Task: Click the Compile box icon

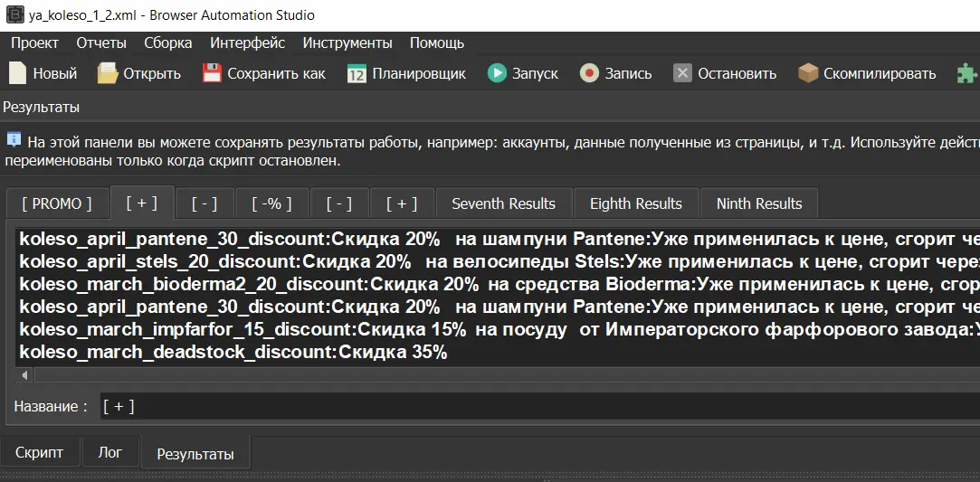Action: point(808,73)
